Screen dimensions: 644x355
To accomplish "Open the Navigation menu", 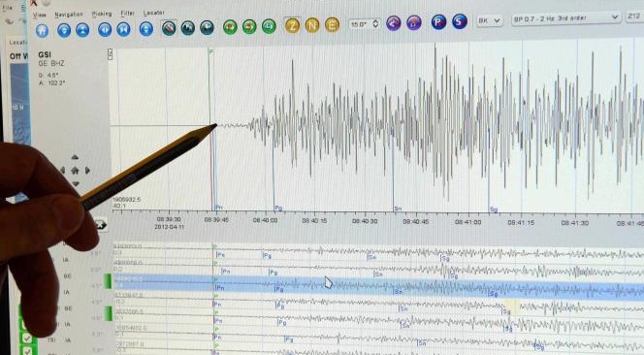I will pyautogui.click(x=69, y=15).
